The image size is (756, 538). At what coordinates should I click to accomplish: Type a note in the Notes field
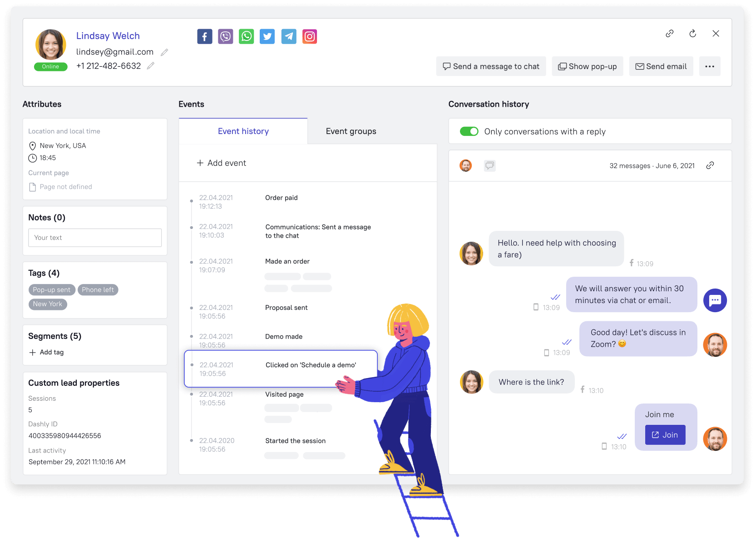[94, 237]
